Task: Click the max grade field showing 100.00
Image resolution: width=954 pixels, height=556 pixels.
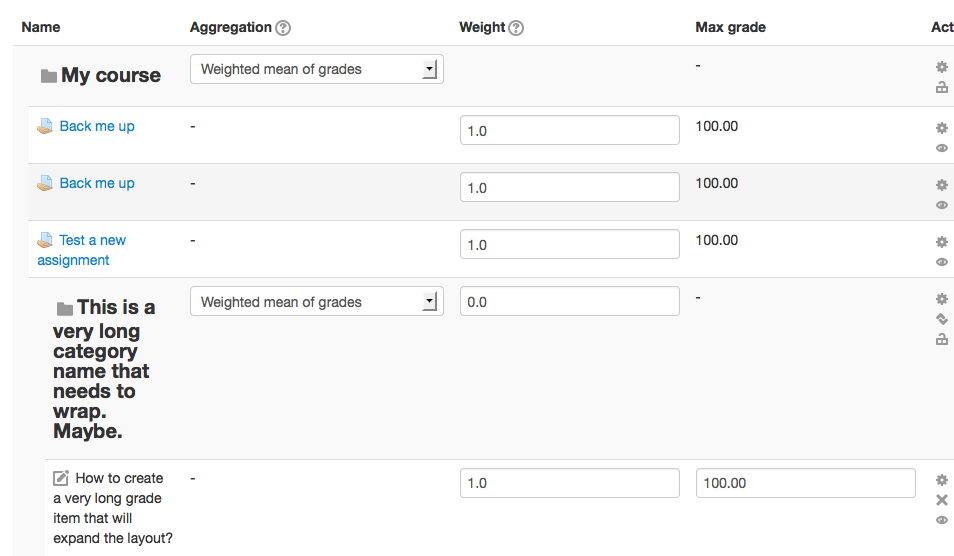Action: [806, 483]
